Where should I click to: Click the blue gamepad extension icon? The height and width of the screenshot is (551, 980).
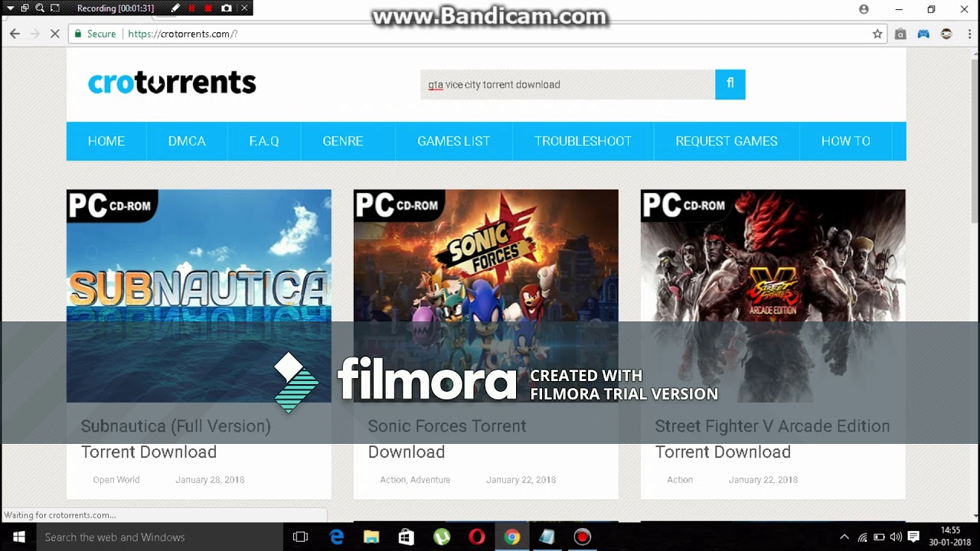923,34
